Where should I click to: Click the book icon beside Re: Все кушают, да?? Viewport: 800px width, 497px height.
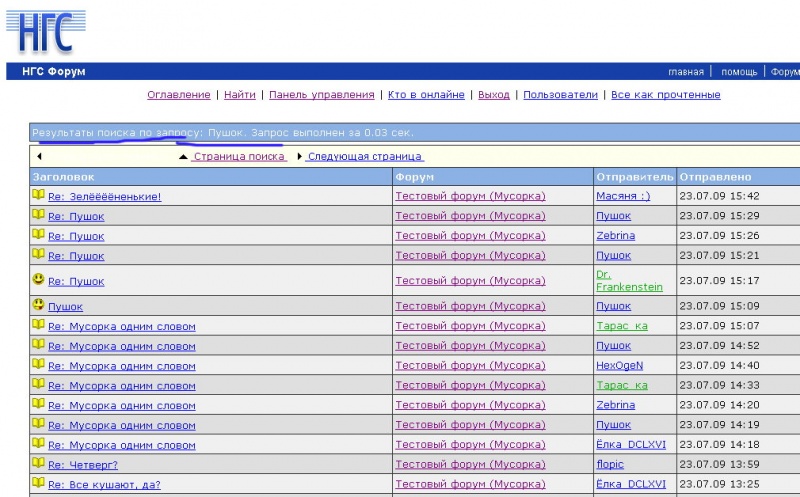click(38, 483)
